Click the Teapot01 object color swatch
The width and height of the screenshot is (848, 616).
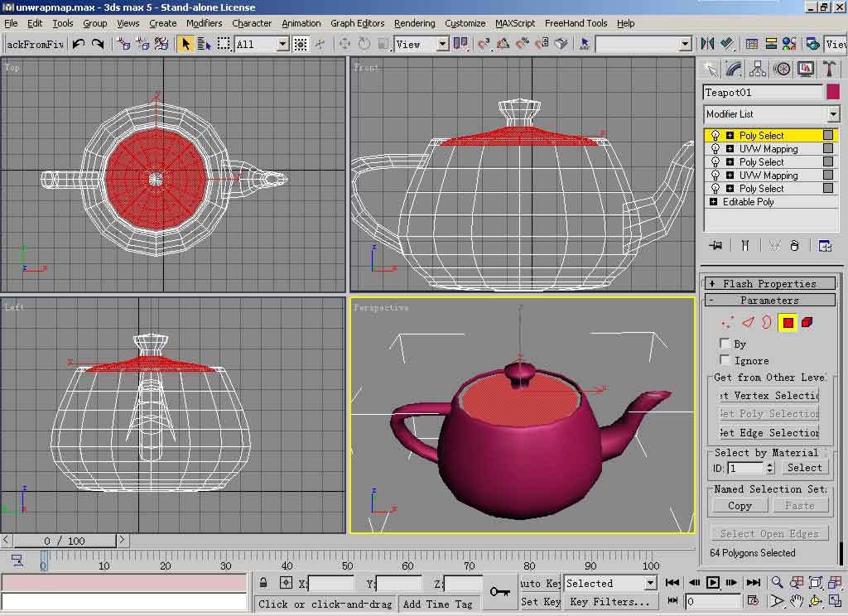point(833,92)
